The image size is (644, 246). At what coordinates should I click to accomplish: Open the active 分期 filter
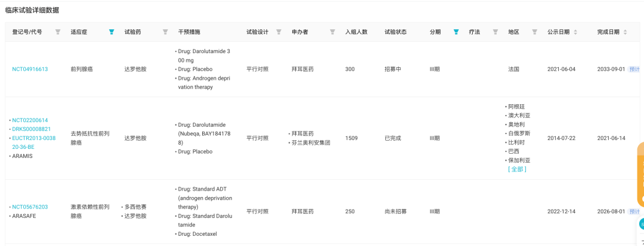coord(456,32)
